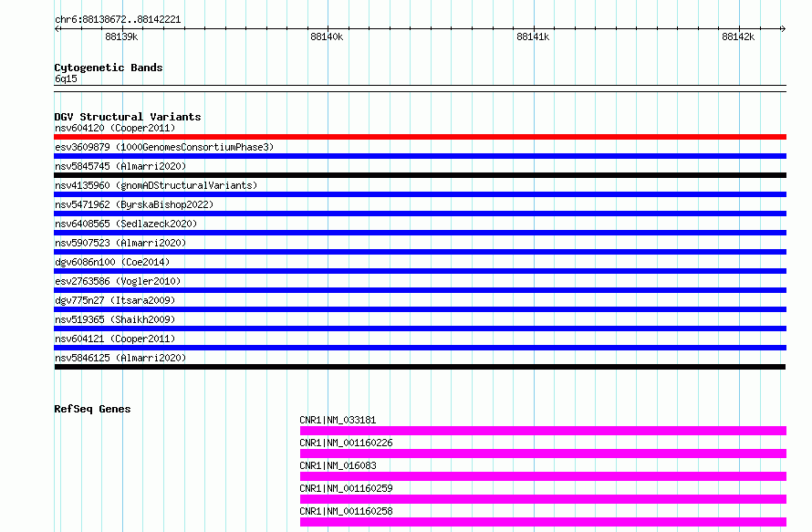Screen dimensions: 812x532
Task: Open nsv604121 (Cooper2011) label
Action: tap(115, 339)
